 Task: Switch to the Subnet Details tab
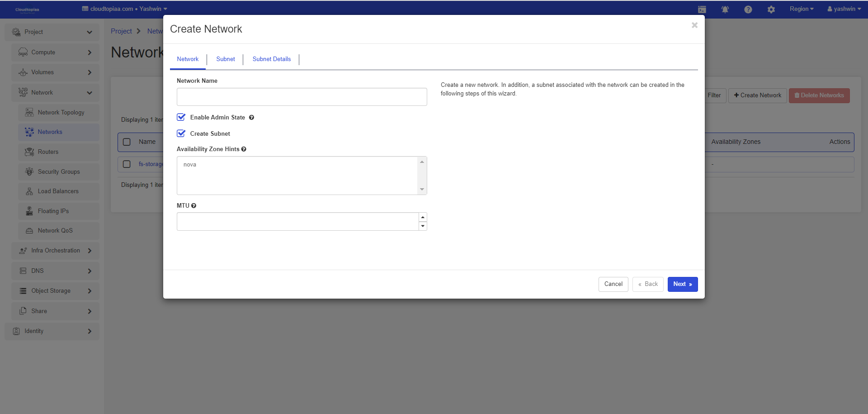(x=271, y=59)
